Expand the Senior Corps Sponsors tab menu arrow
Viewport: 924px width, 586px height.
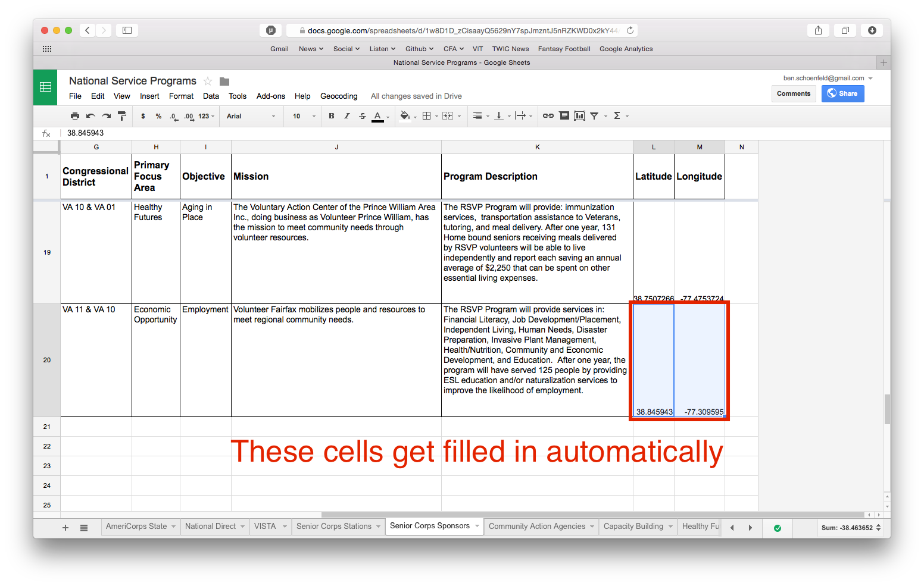pos(477,526)
